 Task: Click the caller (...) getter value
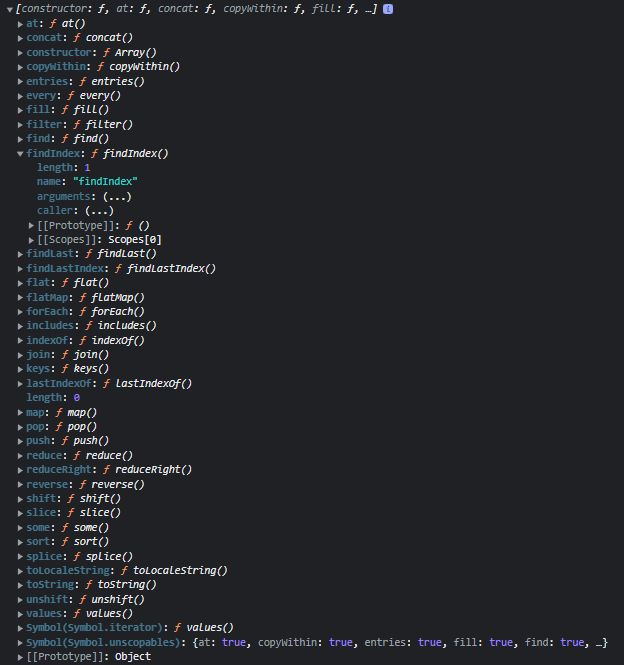click(99, 211)
